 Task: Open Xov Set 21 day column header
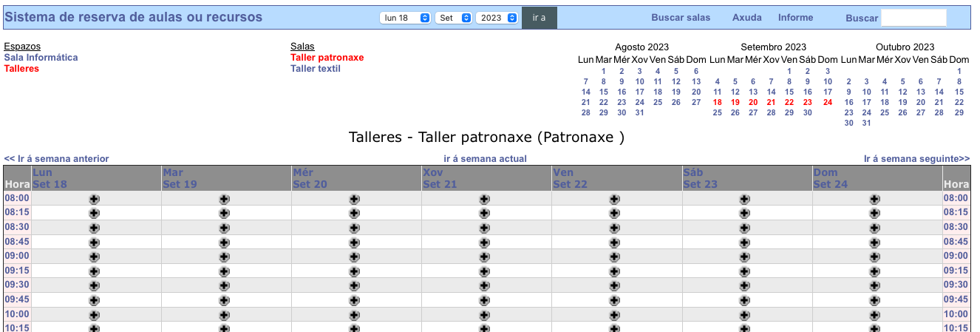(x=440, y=178)
